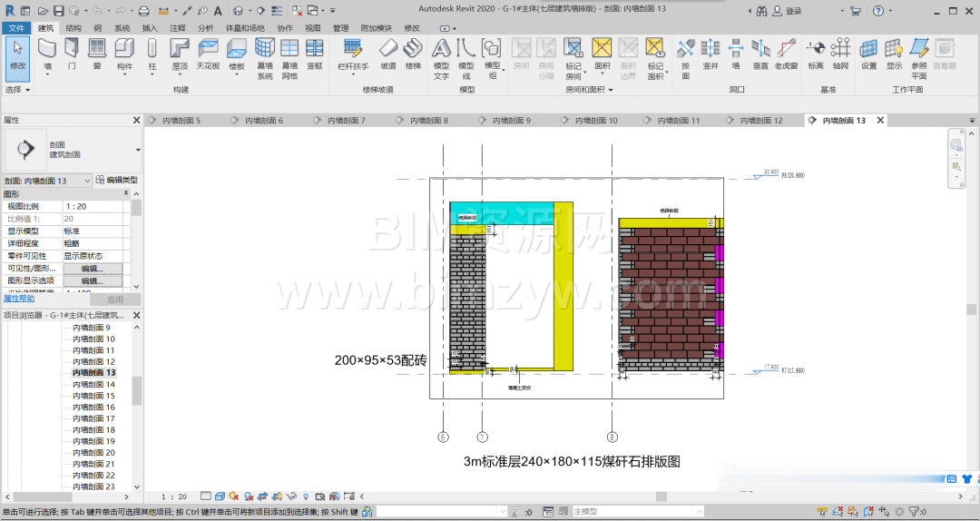
Task: Toggle the temporary hide/isolate icon in view bar
Action: [x=291, y=496]
